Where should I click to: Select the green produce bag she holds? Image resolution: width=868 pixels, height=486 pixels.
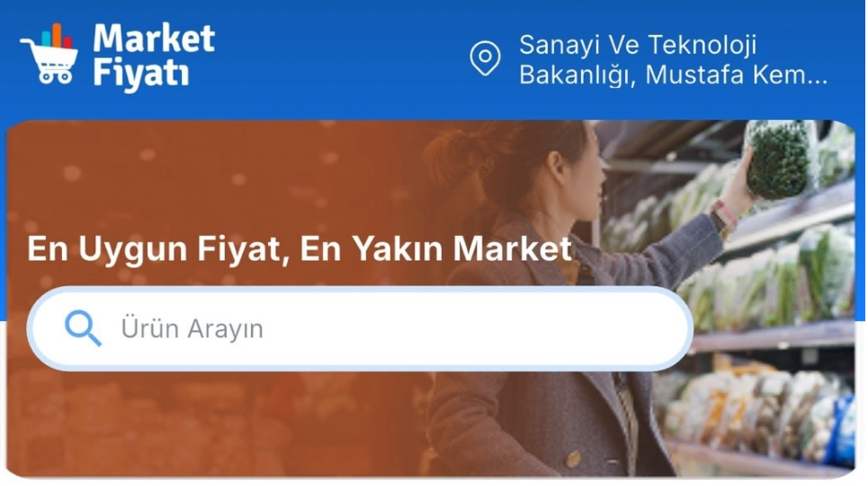pos(778,159)
